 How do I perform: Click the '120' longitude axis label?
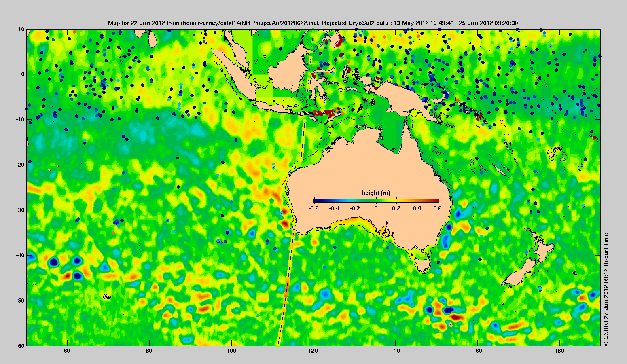(313, 351)
